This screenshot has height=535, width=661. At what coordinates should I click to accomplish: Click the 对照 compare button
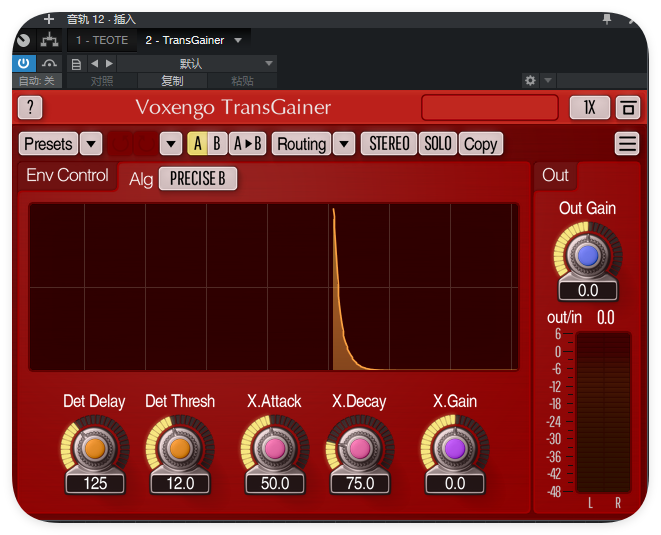pyautogui.click(x=102, y=81)
